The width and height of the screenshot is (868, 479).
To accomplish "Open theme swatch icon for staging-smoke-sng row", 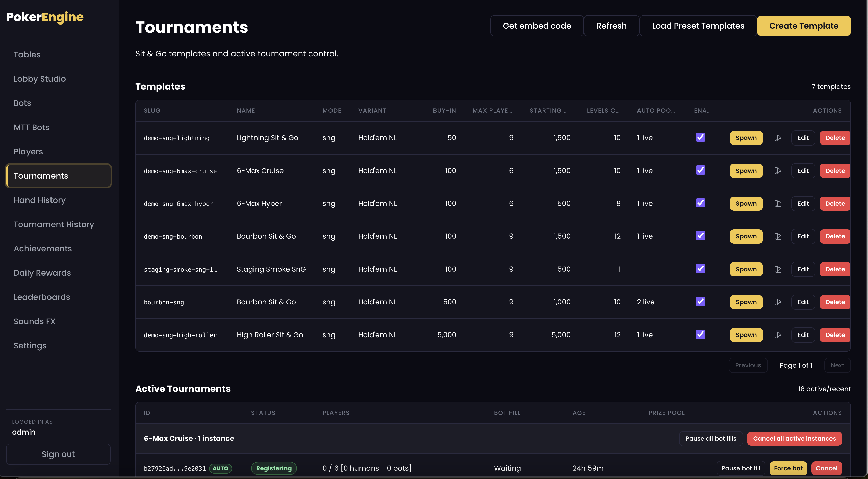I will [x=778, y=269].
